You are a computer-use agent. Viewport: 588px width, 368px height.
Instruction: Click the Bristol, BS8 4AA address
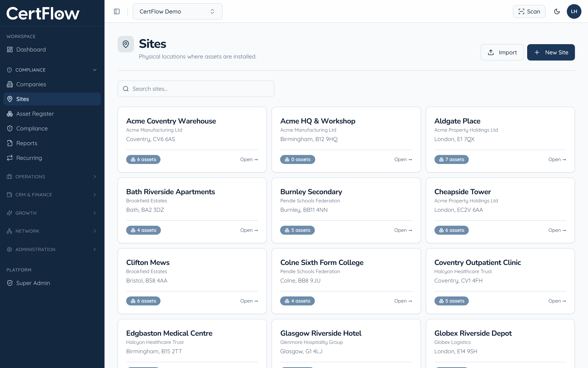pos(147,281)
